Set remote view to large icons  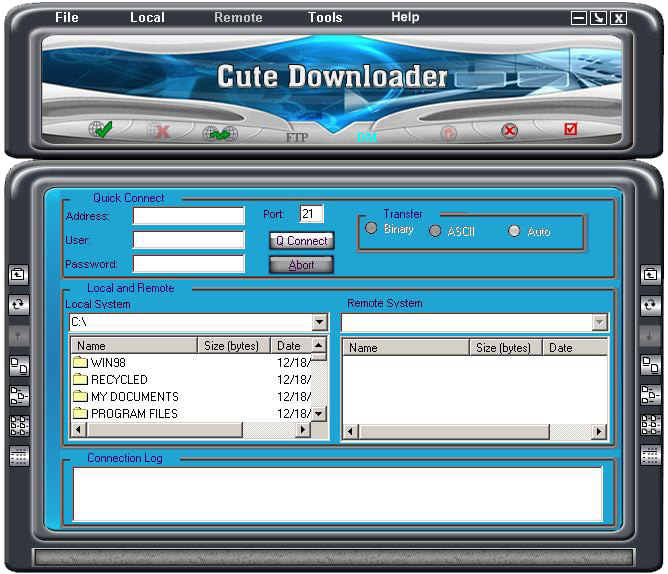(651, 366)
